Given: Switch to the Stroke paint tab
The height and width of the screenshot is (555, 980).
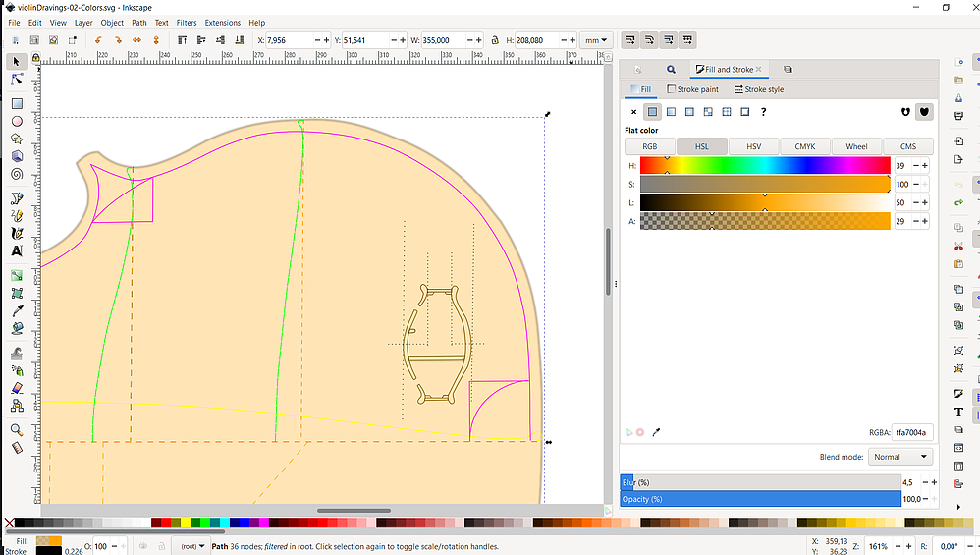Looking at the screenshot, I should [x=693, y=89].
